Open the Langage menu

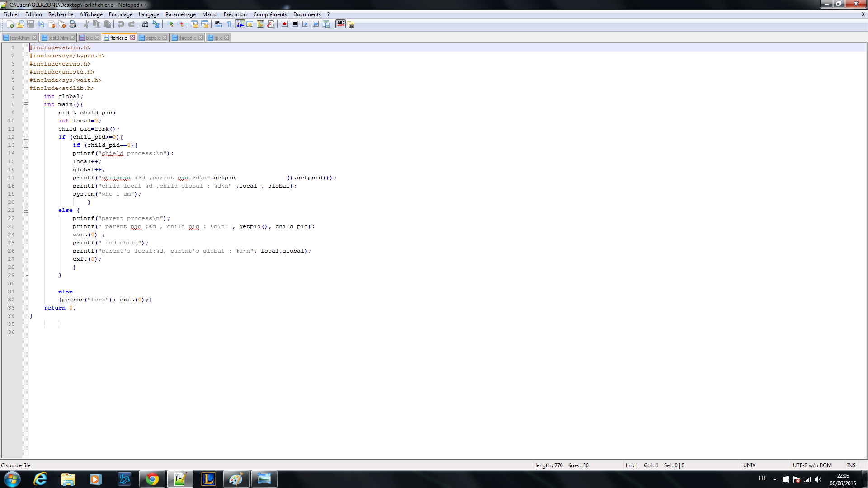click(149, 14)
